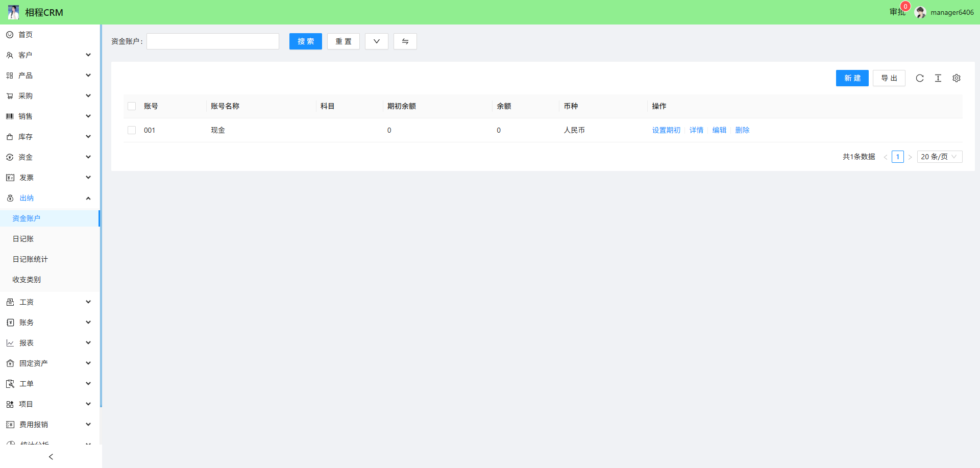Image resolution: width=980 pixels, height=468 pixels.
Task: Click the 删除 link for 现金 account
Action: pyautogui.click(x=742, y=130)
